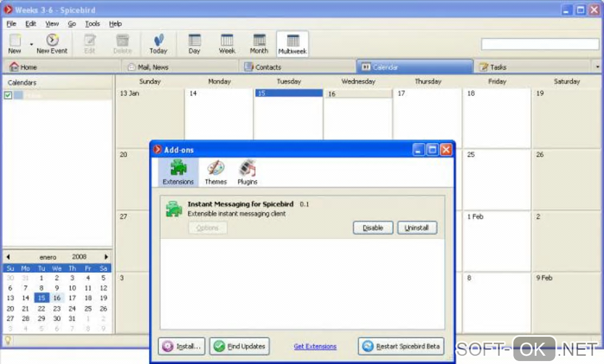
Task: Select the 13 Jan day cell
Action: 150,117
